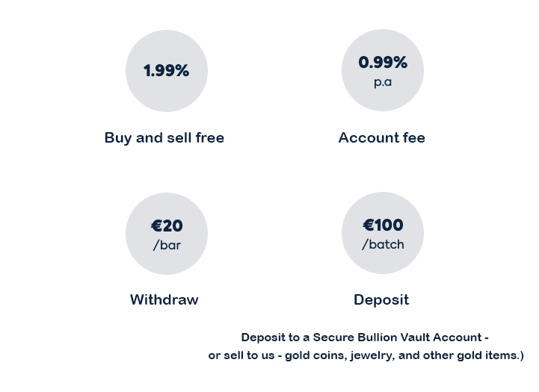Click the 1.99% circle badge
Image resolution: width=539 pixels, height=392 pixels.
click(166, 71)
